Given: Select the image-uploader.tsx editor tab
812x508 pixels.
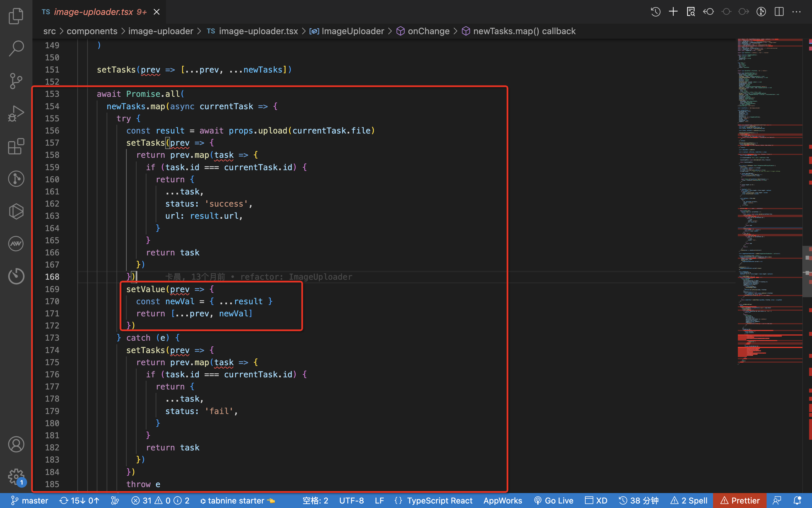Looking at the screenshot, I should coord(99,12).
